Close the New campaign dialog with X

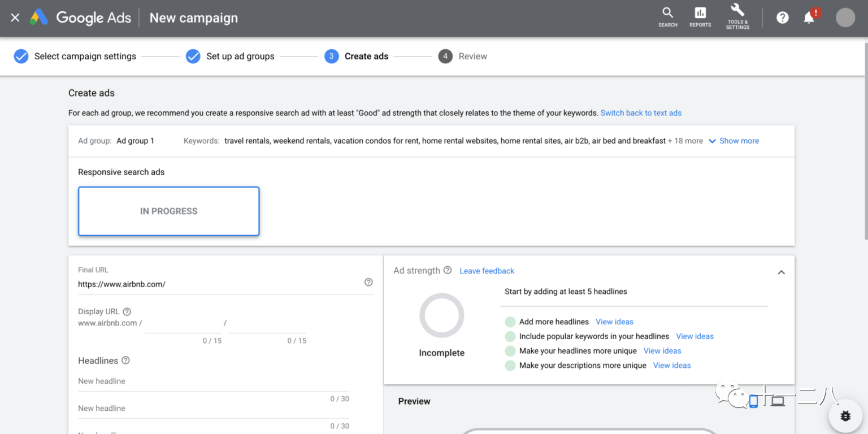click(15, 18)
